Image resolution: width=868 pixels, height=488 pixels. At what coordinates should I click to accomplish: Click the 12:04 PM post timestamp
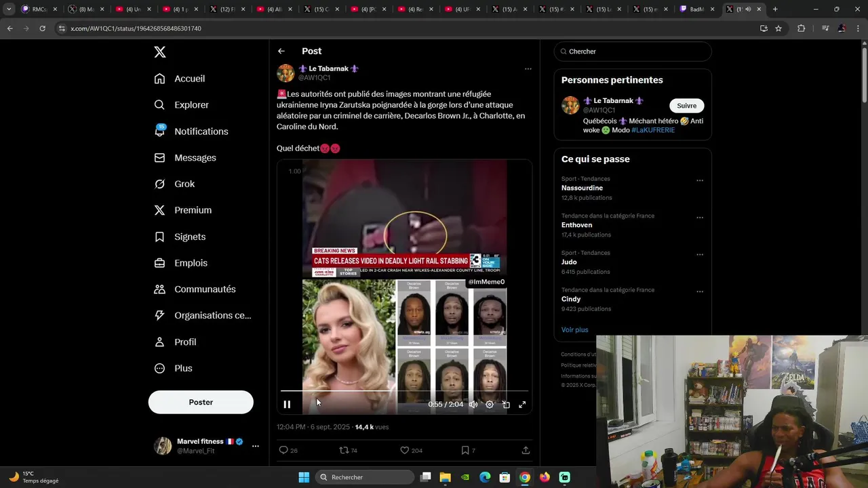(x=313, y=427)
